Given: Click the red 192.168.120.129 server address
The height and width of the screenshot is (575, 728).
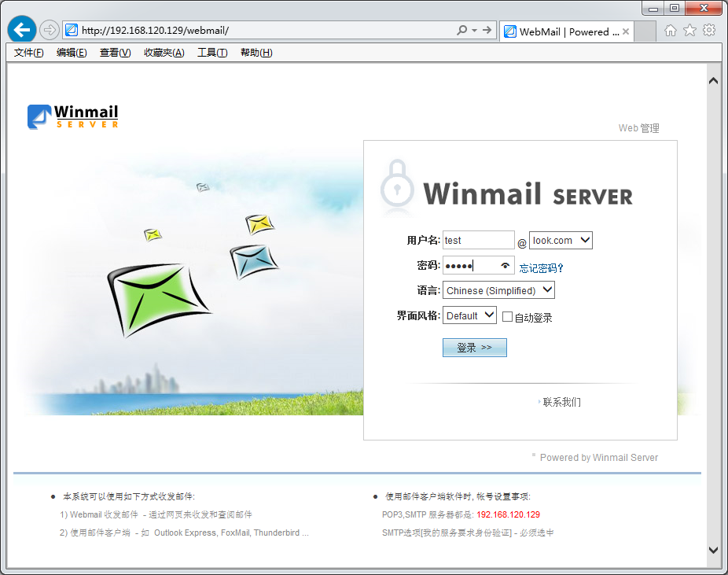Looking at the screenshot, I should point(508,514).
